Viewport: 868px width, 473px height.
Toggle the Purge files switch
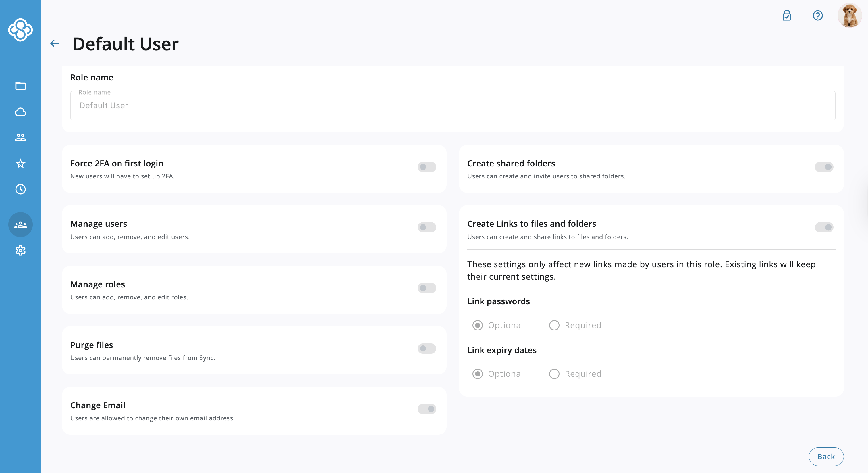427,348
